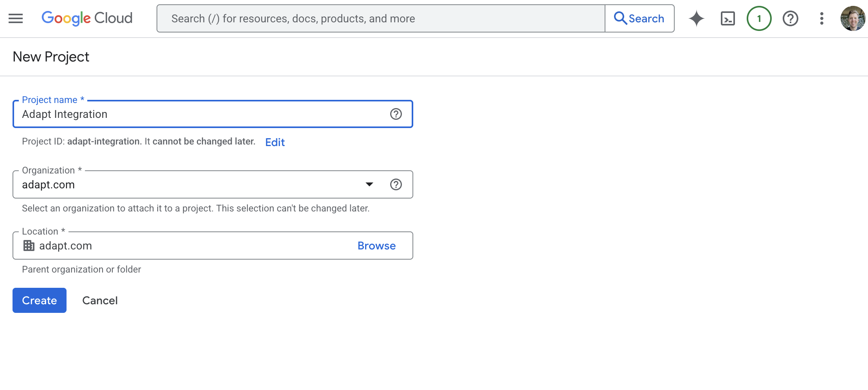Screen dimensions: 868x390
Task: Open the notifications panel
Action: [x=759, y=18]
